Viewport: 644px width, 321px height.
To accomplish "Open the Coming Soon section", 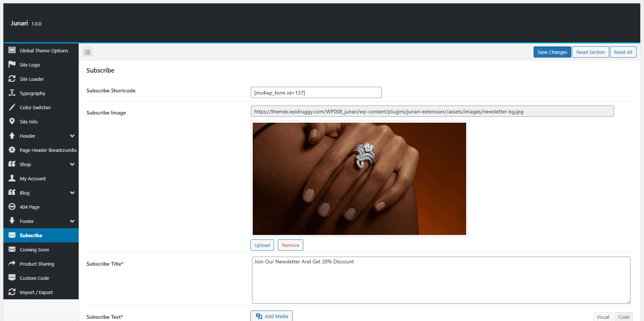I will coord(34,250).
